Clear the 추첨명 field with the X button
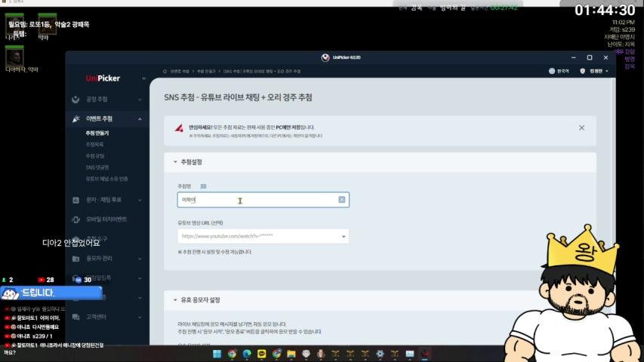Image resolution: width=644 pixels, height=362 pixels. (342, 199)
